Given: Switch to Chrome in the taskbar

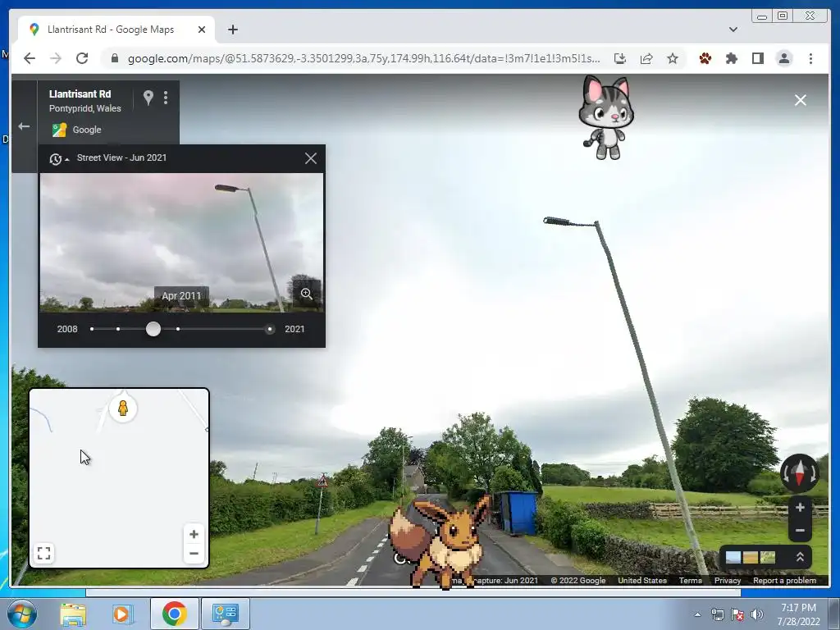Looking at the screenshot, I should [x=174, y=614].
